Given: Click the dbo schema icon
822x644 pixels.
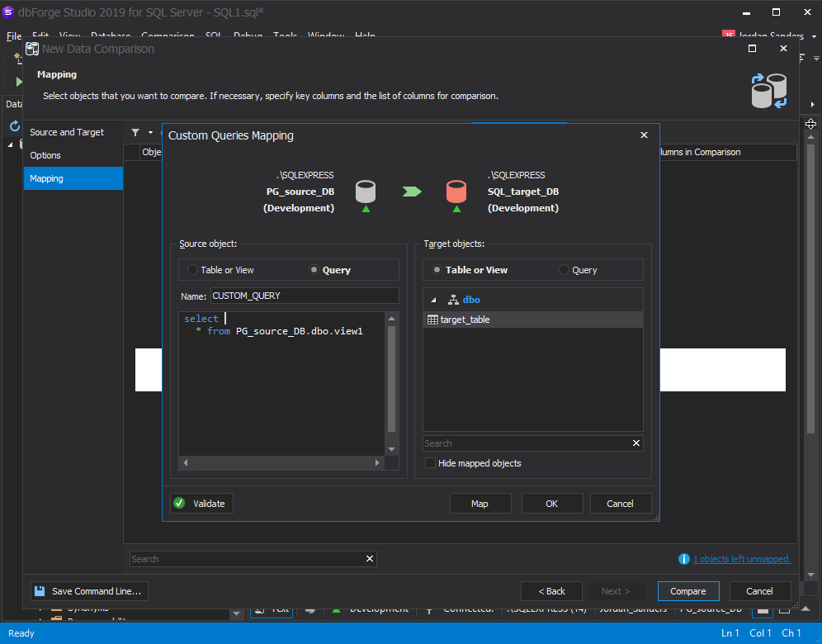Looking at the screenshot, I should pyautogui.click(x=453, y=300).
